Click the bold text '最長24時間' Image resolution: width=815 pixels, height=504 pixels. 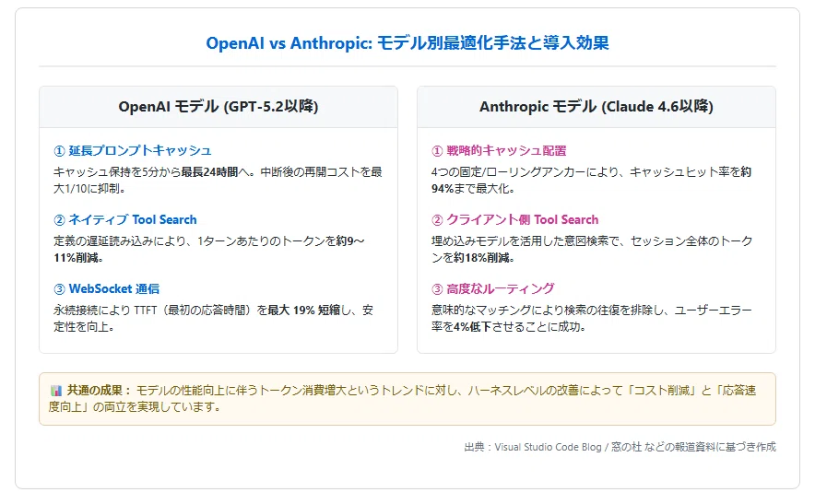pos(209,172)
